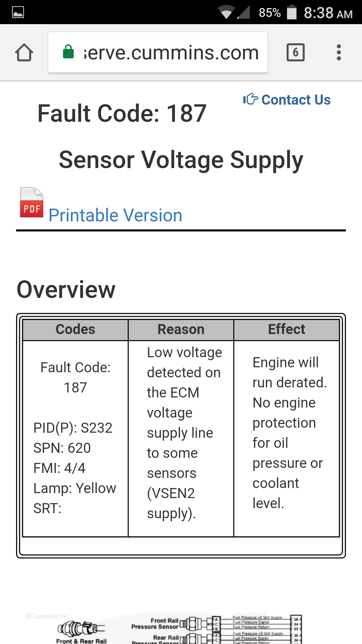The image size is (362, 644).
Task: Tap the green secure padlock icon
Action: click(68, 52)
